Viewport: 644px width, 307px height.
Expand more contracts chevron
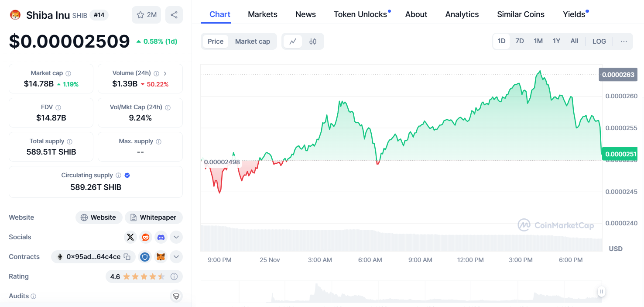click(176, 257)
